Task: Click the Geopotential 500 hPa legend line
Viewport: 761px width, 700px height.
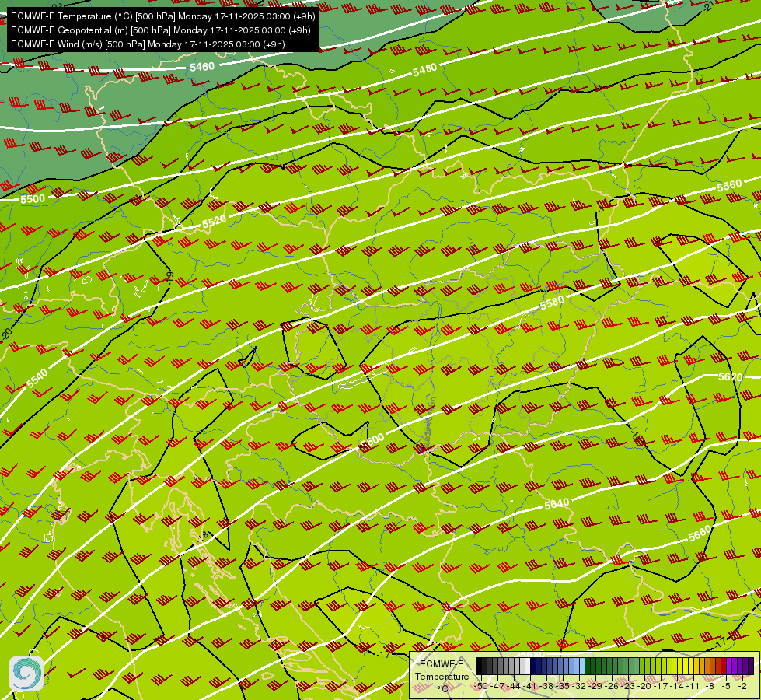Action: point(161,30)
